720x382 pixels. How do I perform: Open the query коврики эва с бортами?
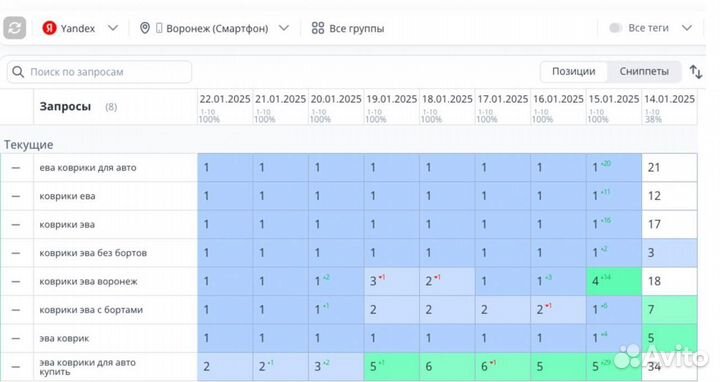coord(91,310)
